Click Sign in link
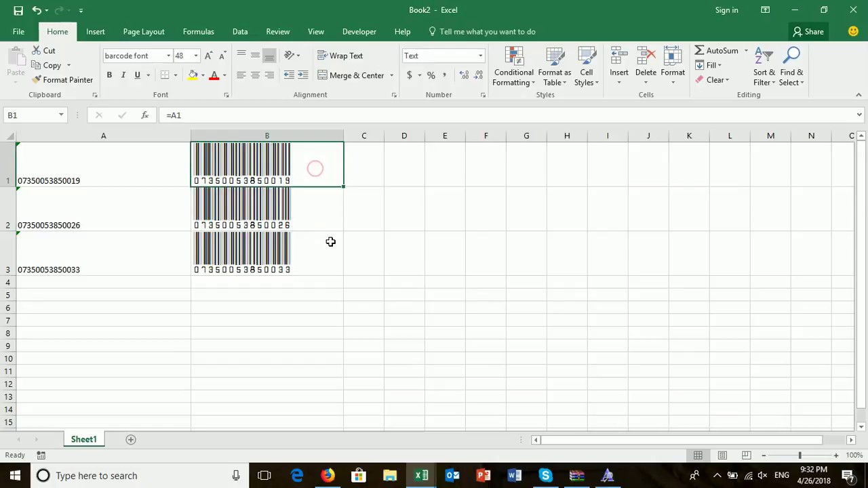 pyautogui.click(x=726, y=10)
